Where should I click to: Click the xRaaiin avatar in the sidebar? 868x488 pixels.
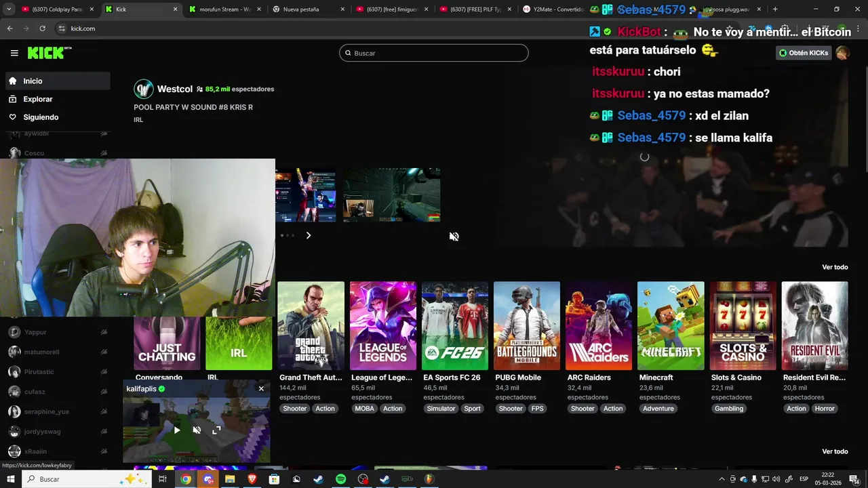coord(14,451)
